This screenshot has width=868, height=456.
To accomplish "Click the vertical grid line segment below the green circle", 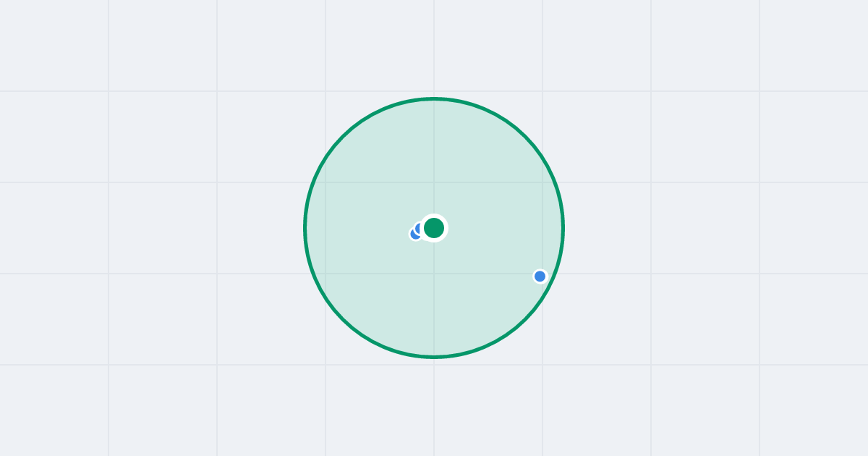I will 434,407.
